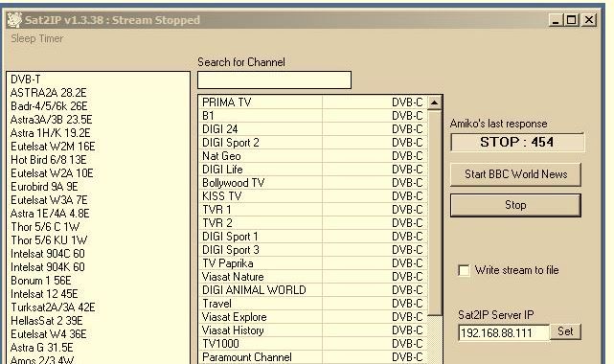Select TV Paprika channel
The height and width of the screenshot is (364, 614).
313,263
